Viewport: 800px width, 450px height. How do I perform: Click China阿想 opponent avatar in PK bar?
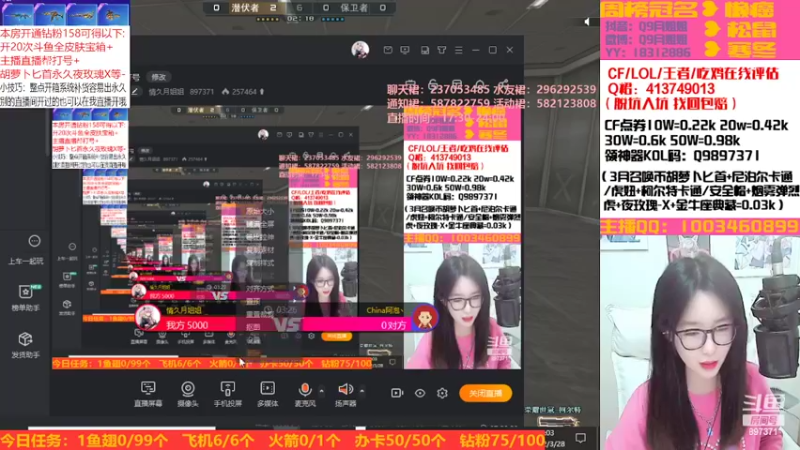tap(424, 317)
